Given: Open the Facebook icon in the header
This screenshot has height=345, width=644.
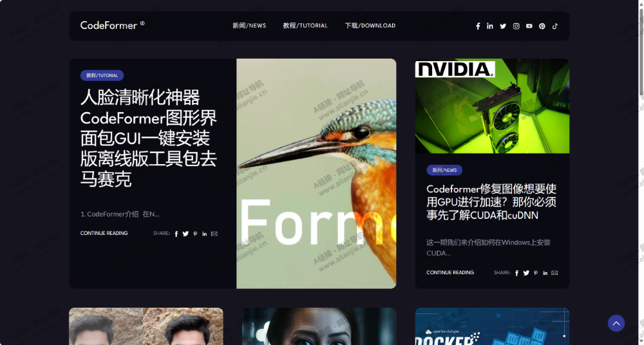Looking at the screenshot, I should [x=478, y=26].
